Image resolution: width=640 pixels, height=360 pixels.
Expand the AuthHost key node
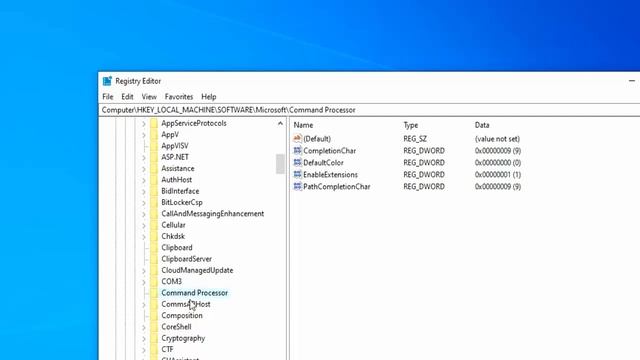tap(144, 180)
